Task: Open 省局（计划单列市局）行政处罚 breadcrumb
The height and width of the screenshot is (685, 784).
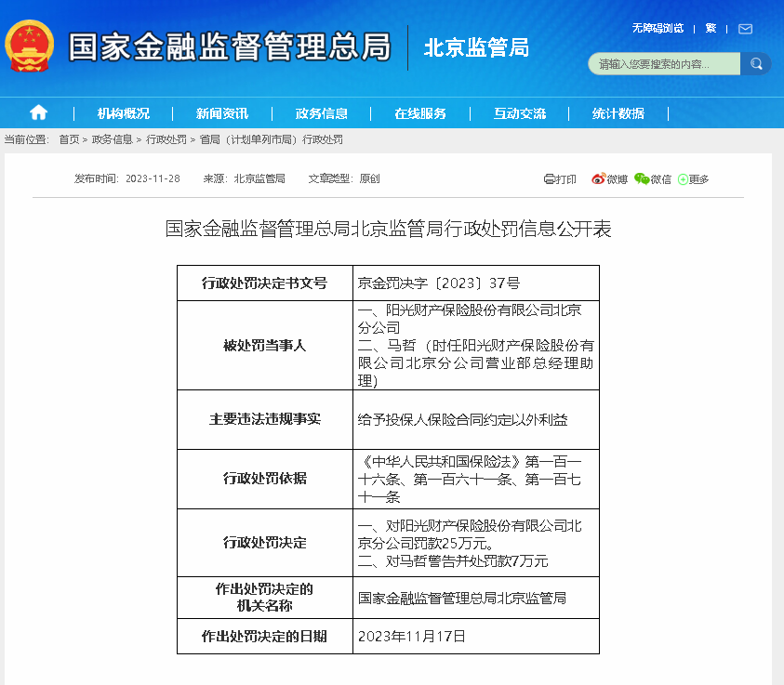Action: click(x=271, y=139)
